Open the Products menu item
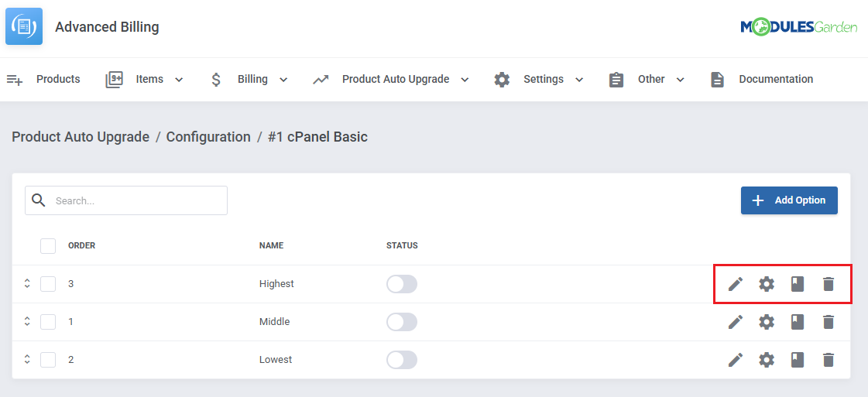 tap(58, 79)
